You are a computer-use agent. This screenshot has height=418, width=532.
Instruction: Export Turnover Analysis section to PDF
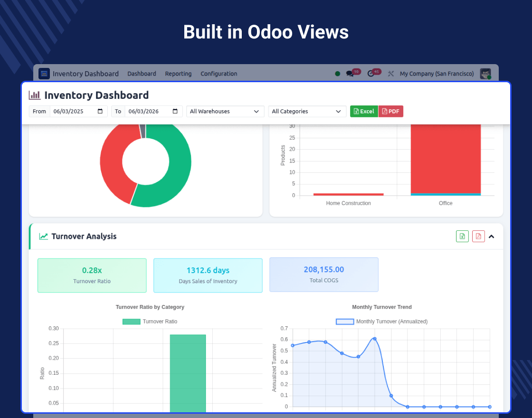pos(478,237)
